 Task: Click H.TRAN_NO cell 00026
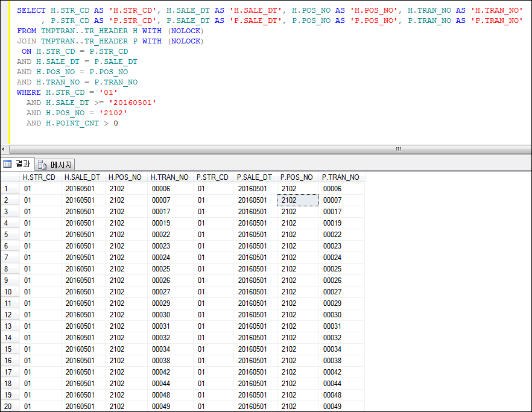coord(170,280)
